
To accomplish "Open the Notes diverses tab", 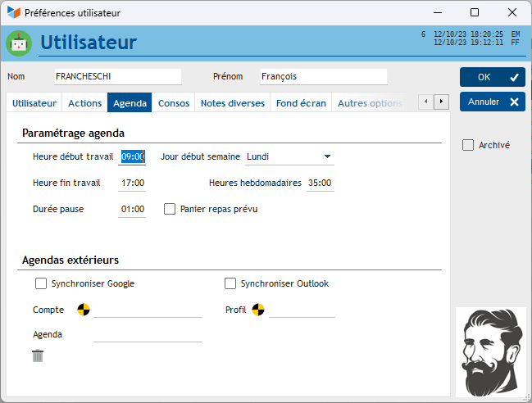I will pos(233,103).
